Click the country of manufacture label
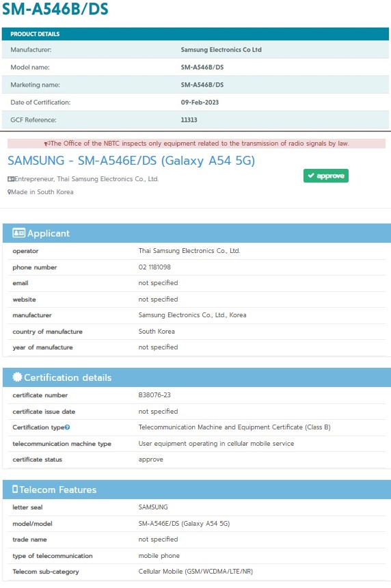This screenshot has height=588, width=391. 47,332
